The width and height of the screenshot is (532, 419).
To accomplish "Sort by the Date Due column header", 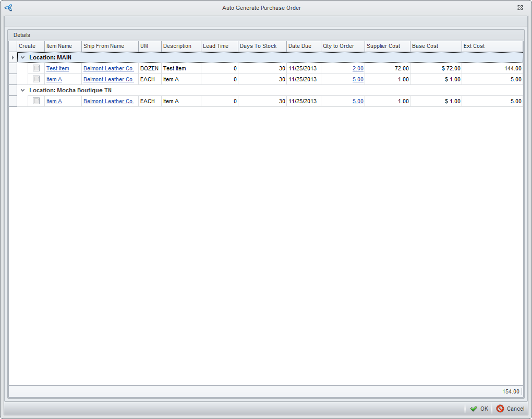I will [300, 46].
